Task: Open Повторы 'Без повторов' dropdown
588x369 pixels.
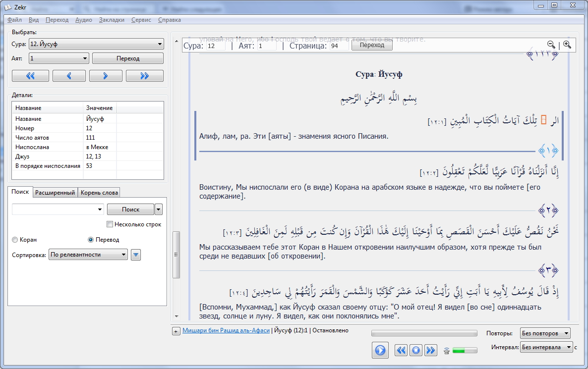Action: (545, 333)
